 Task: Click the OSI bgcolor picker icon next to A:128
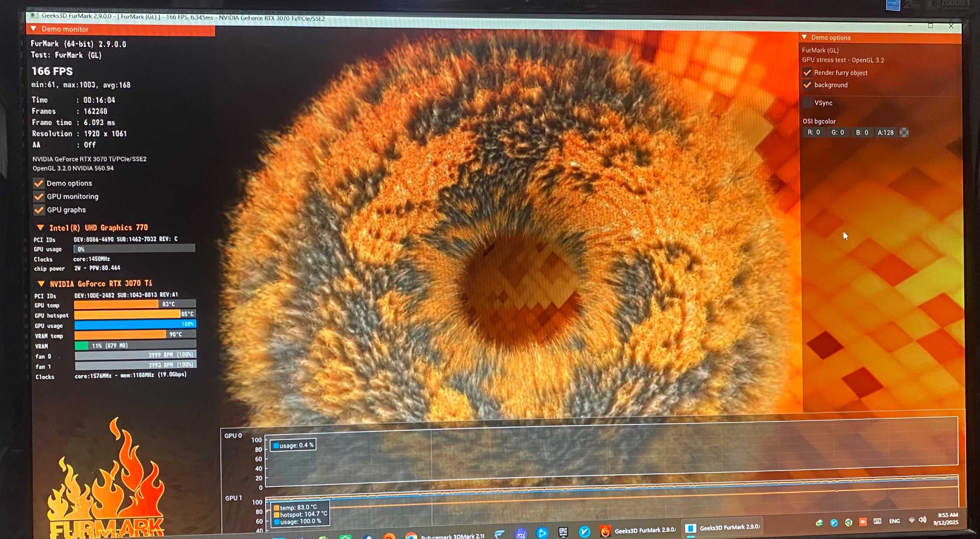coord(904,133)
